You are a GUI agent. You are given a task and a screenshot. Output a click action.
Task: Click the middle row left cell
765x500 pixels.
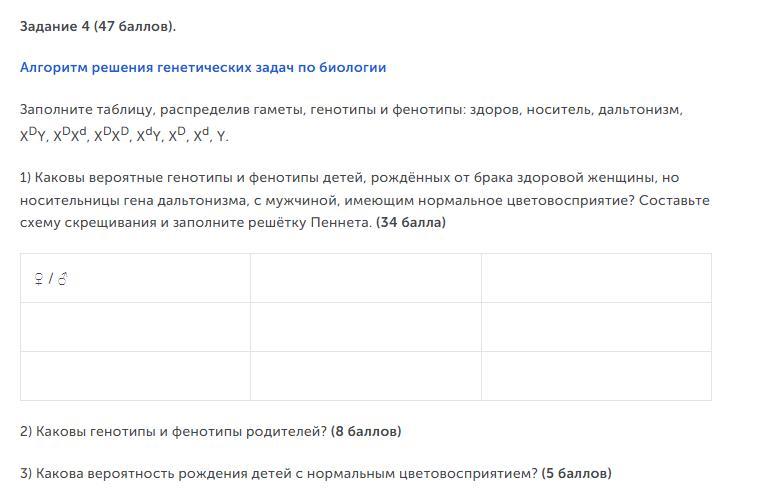(x=135, y=327)
